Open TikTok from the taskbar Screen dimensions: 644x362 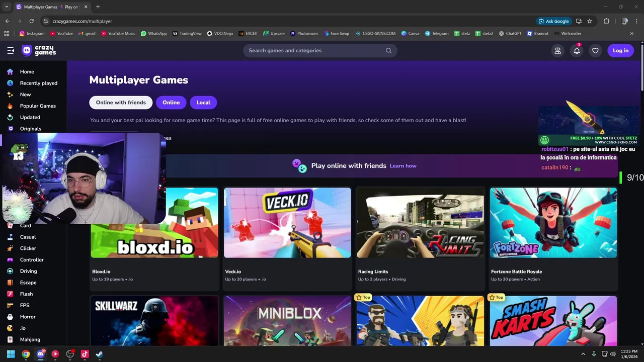click(85, 354)
